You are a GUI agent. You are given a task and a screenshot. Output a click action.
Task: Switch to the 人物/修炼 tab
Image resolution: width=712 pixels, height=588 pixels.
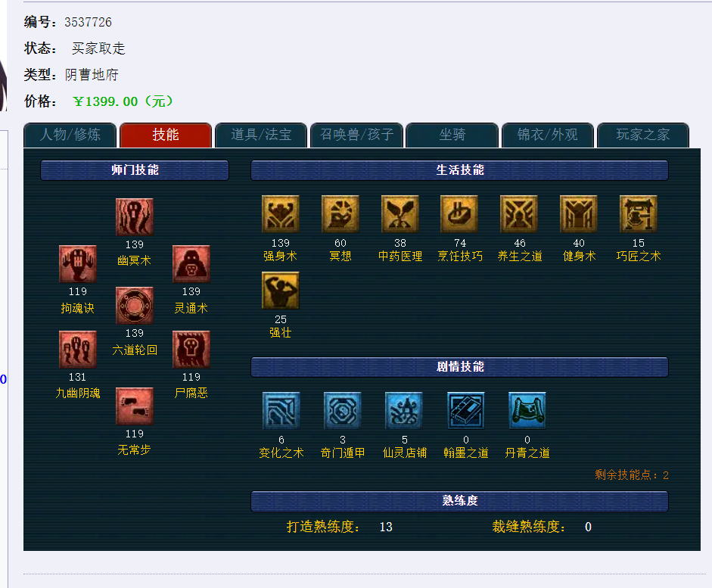pyautogui.click(x=70, y=135)
